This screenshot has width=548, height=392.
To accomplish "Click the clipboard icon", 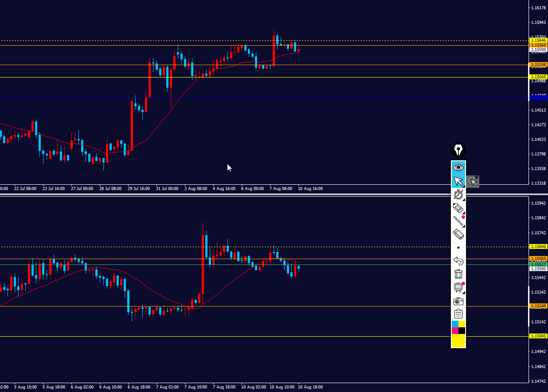I will pos(458,314).
